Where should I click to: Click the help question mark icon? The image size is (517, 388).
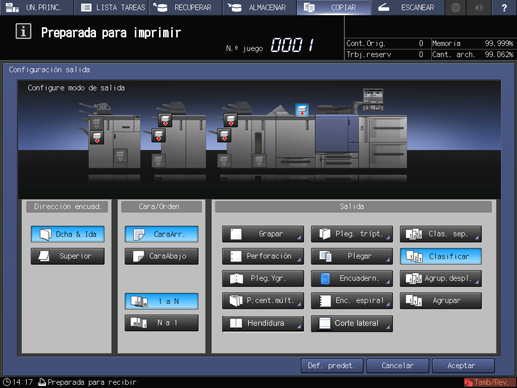(504, 7)
